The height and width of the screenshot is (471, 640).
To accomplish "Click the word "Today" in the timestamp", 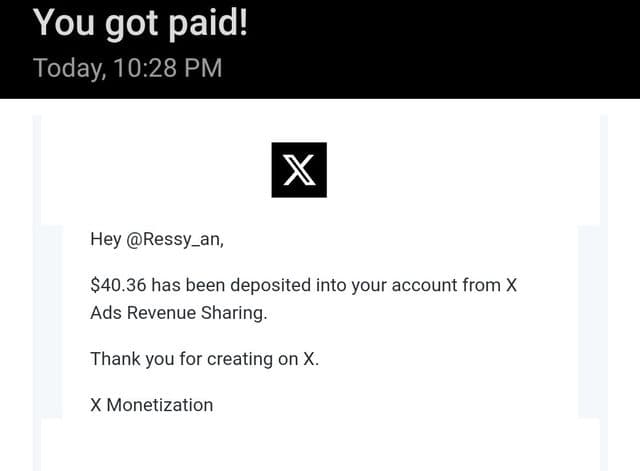I will [69, 68].
